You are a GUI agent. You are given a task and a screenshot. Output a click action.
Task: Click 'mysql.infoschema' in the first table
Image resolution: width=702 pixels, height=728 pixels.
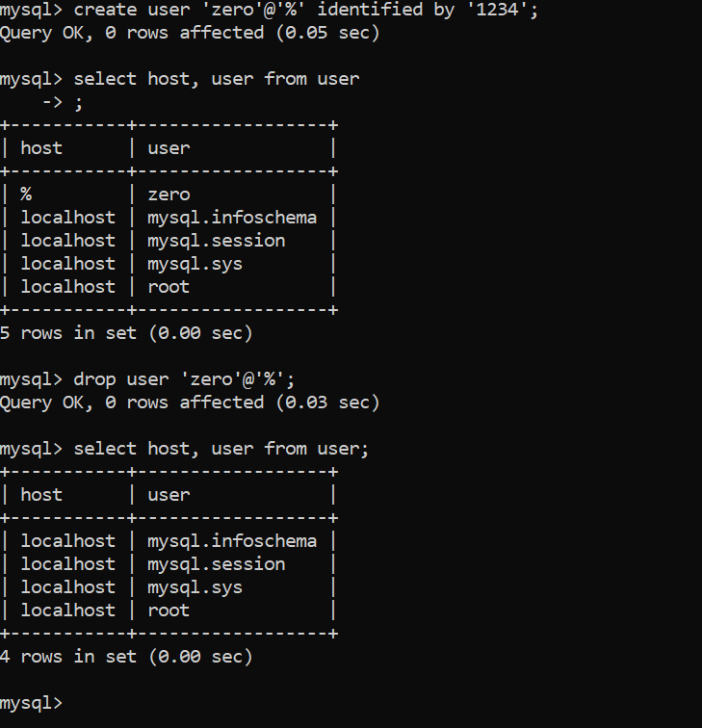232,218
